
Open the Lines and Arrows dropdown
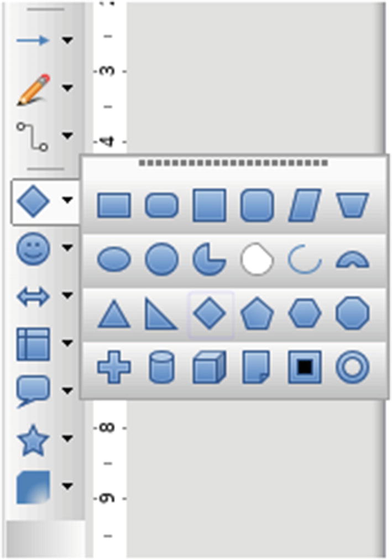(x=67, y=40)
